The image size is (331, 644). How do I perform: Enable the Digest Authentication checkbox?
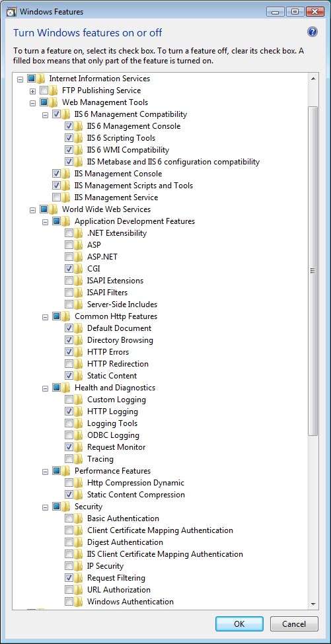[69, 542]
